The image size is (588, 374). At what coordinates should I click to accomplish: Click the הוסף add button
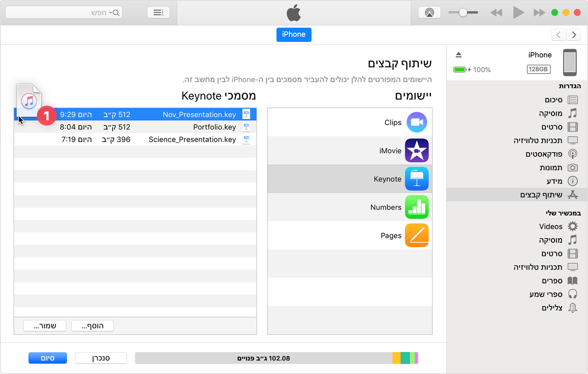(x=92, y=326)
